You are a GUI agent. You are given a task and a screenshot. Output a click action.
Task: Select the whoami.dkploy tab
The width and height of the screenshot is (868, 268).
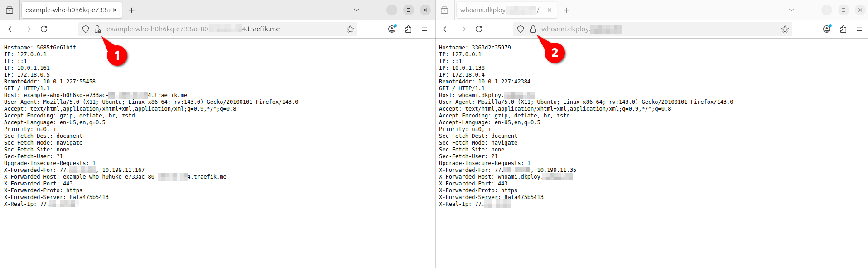498,10
